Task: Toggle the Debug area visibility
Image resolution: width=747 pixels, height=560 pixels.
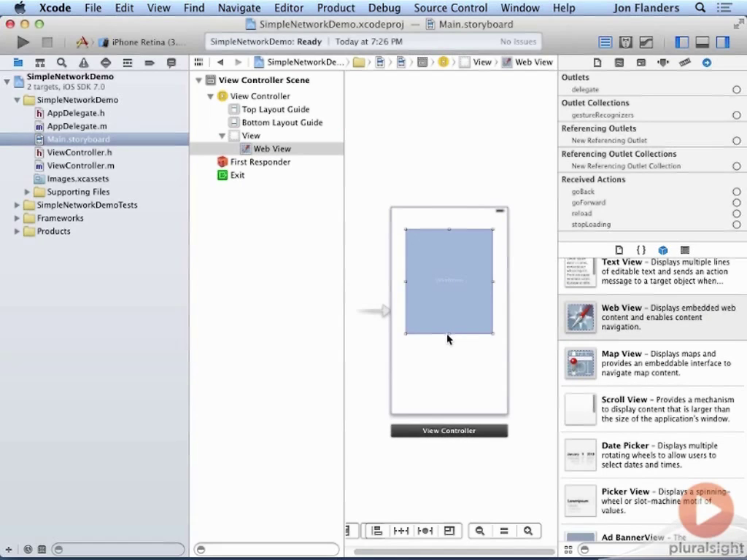Action: click(x=703, y=42)
